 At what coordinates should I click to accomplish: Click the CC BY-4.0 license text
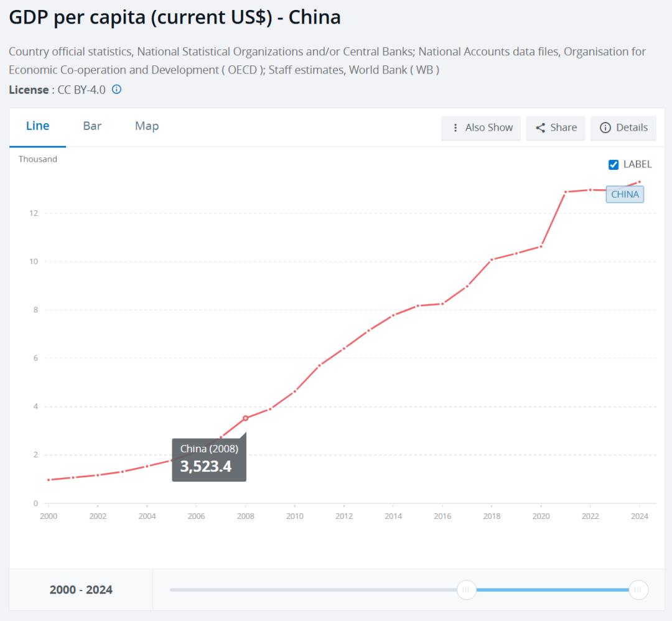[82, 90]
